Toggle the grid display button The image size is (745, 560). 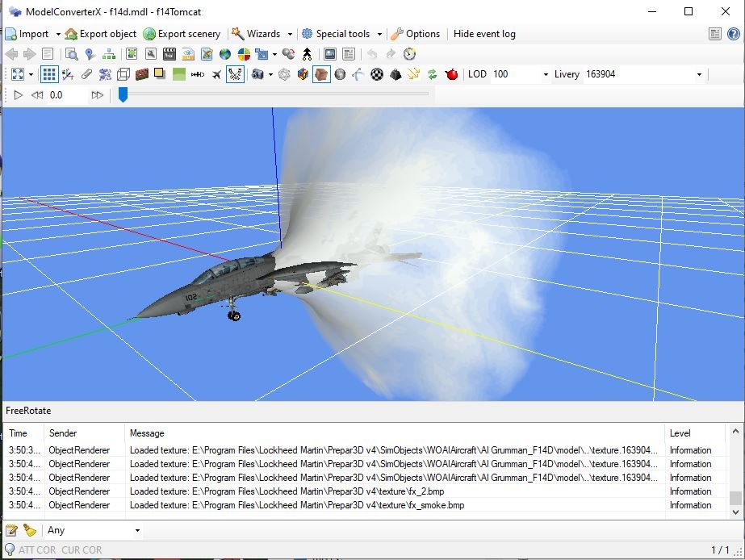(49, 74)
